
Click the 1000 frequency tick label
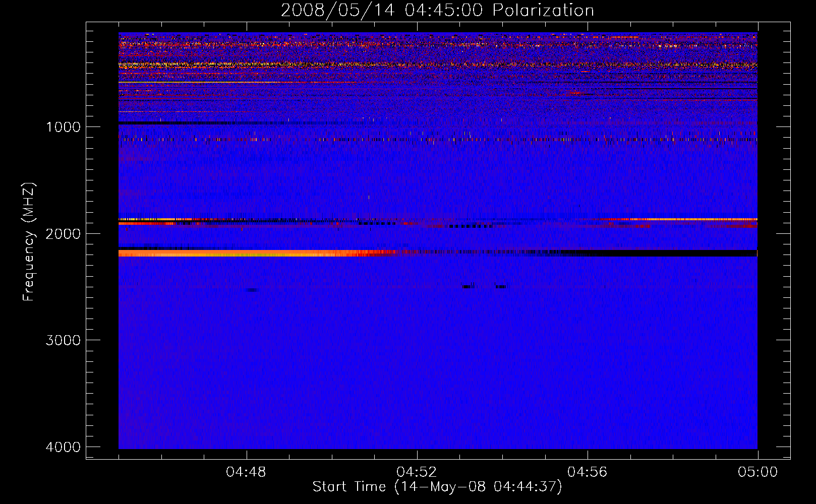[x=63, y=127]
